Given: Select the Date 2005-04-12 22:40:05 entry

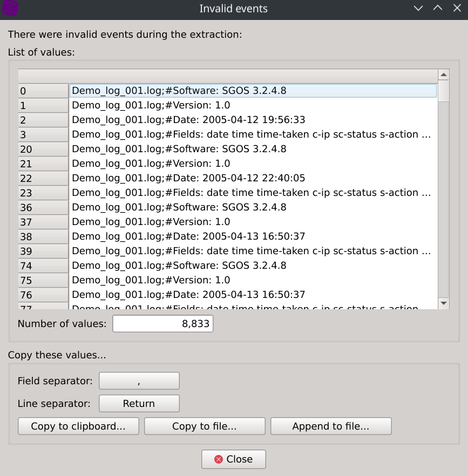Looking at the screenshot, I should (x=188, y=178).
